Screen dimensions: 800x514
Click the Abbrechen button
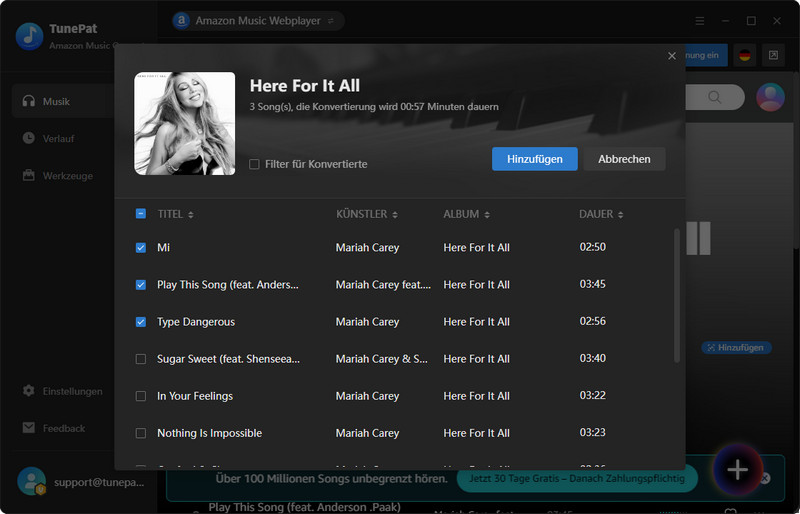tap(624, 159)
